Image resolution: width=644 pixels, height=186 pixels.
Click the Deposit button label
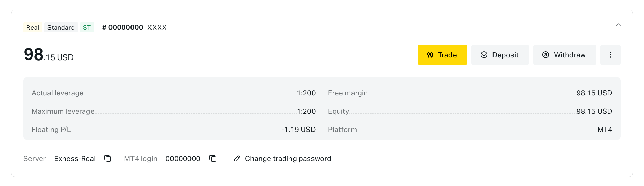click(x=505, y=55)
